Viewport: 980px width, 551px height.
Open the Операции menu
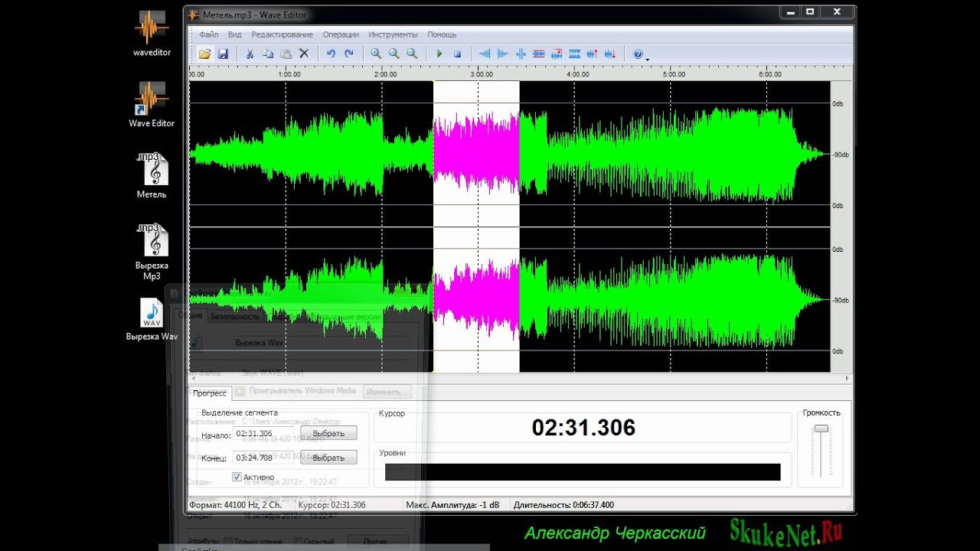[341, 34]
